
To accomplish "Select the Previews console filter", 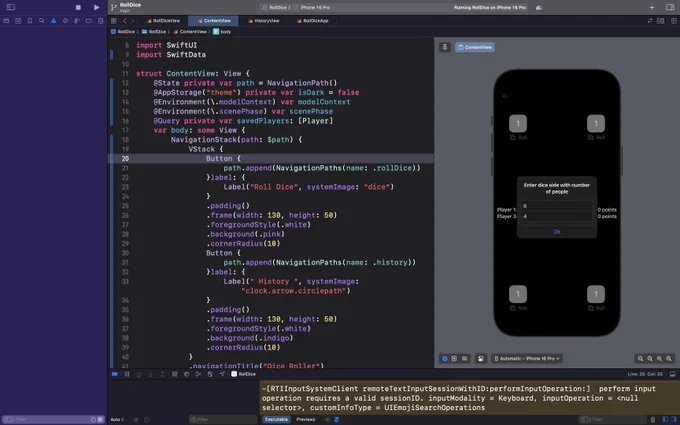I will (x=305, y=419).
